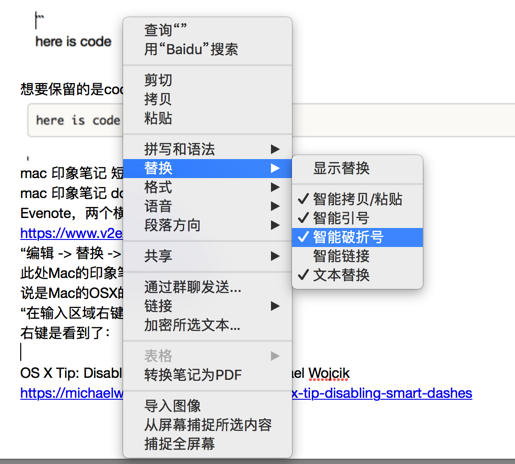Viewport: 515px width, 464px height.
Task: Choose 通过群聊发送… menu item
Action: 207,287
